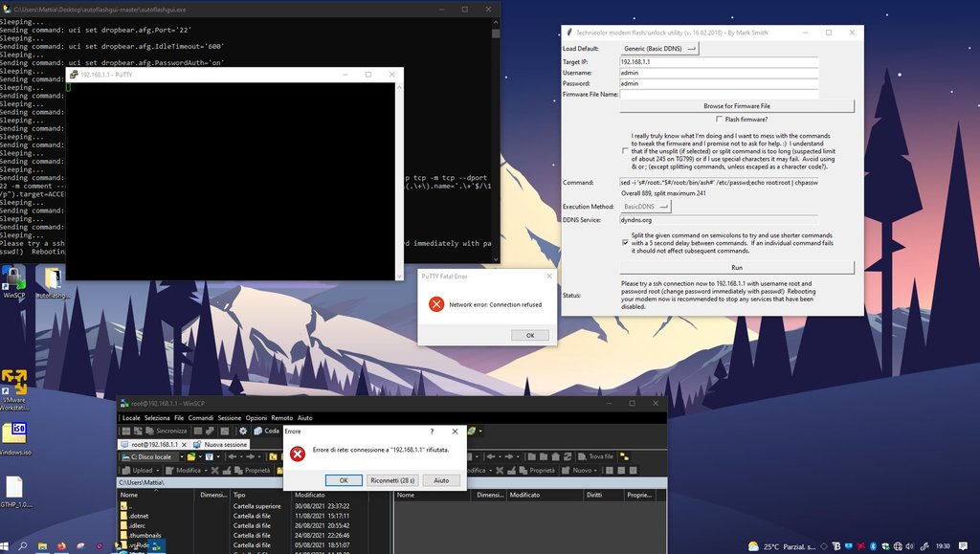Image resolution: width=980 pixels, height=554 pixels.
Task: Sort local panel by Modificato column
Action: click(x=331, y=495)
